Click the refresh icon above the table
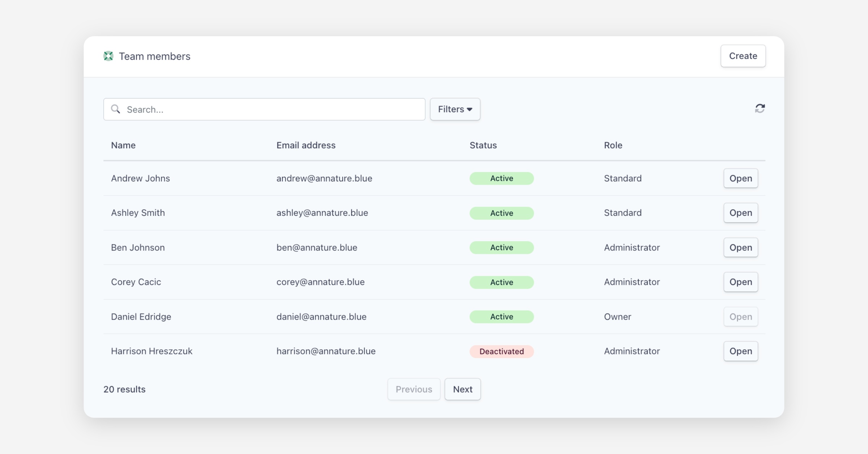868x454 pixels. tap(759, 109)
